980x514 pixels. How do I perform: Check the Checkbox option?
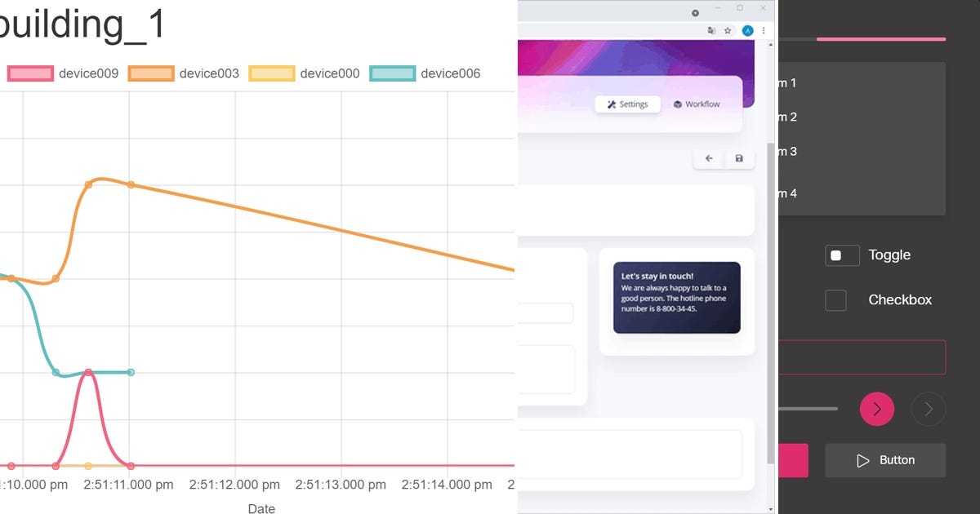point(835,300)
